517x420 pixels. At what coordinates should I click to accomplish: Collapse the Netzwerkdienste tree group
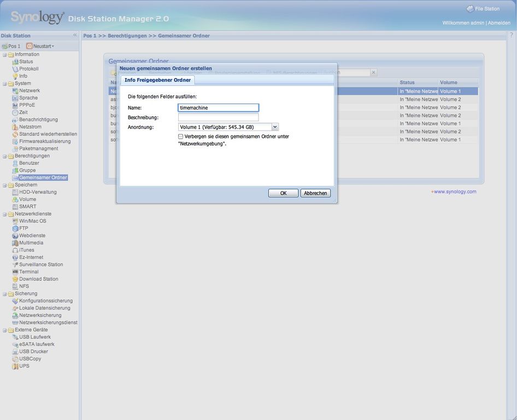coord(4,214)
